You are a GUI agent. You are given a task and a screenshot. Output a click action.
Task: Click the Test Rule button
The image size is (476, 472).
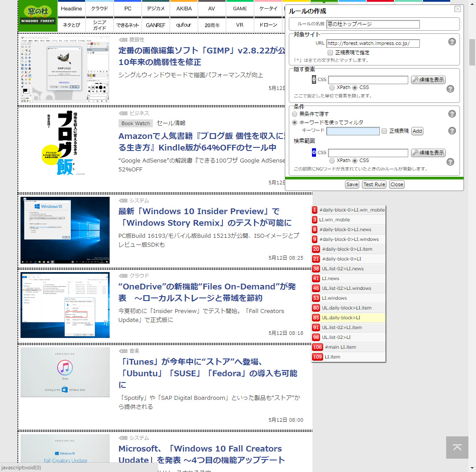coord(374,184)
